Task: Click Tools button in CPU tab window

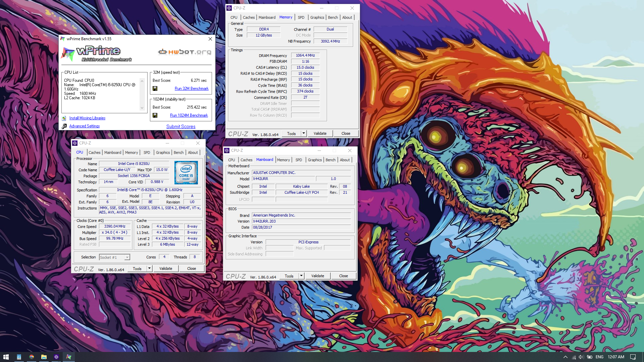Action: pos(137,268)
